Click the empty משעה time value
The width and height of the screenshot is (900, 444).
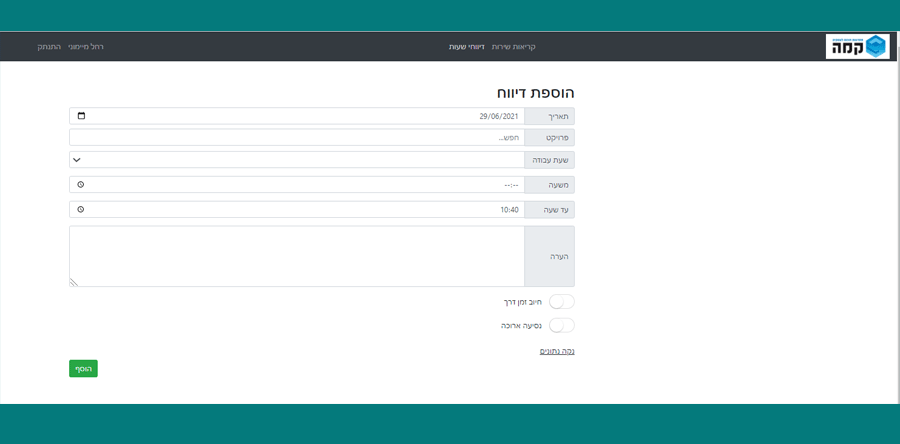coord(509,185)
